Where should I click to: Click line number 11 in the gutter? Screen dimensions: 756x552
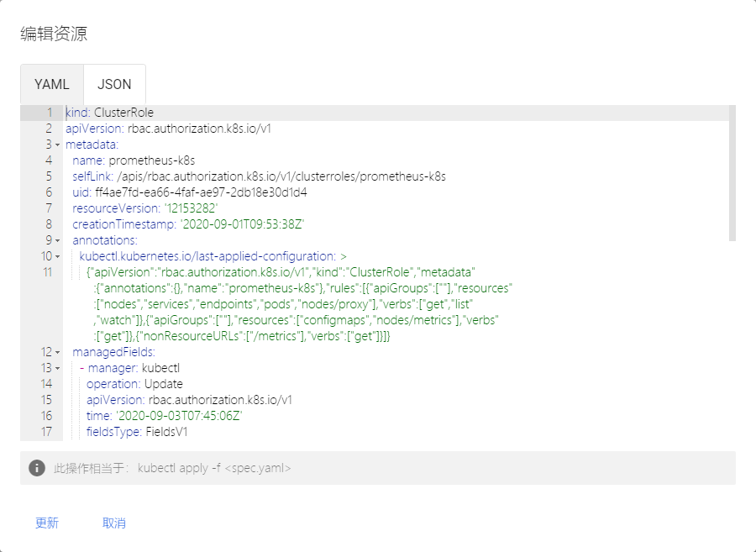coord(47,272)
